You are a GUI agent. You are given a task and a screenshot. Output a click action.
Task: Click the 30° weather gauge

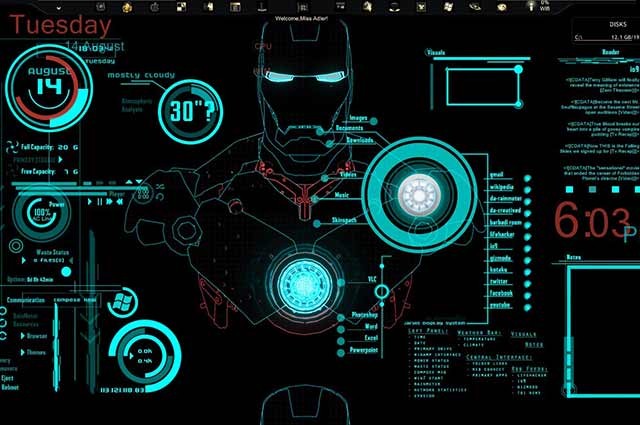point(191,111)
